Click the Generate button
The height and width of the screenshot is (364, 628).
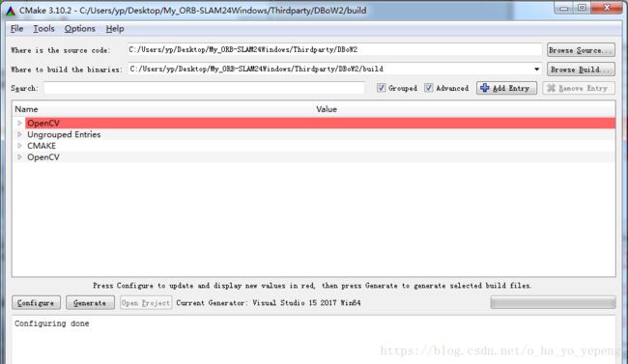tap(90, 303)
